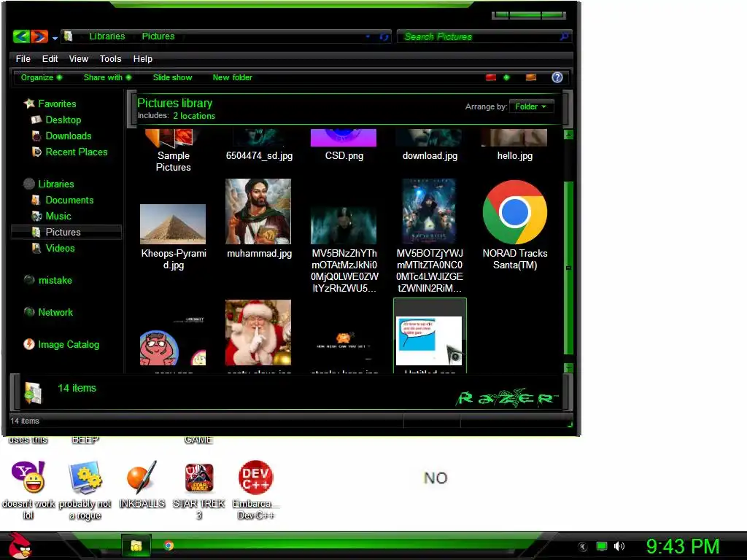Select the pink pony picture thumbnail
This screenshot has height=560, width=747.
173,342
